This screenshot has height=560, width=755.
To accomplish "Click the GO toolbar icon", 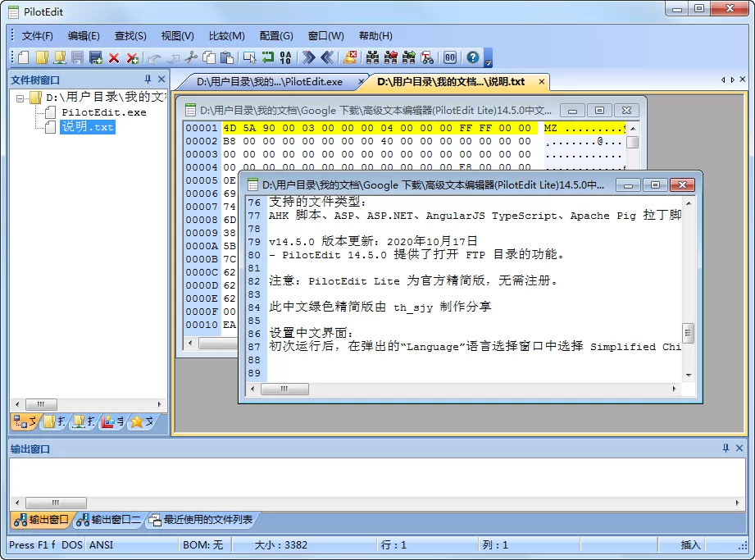I will 450,57.
